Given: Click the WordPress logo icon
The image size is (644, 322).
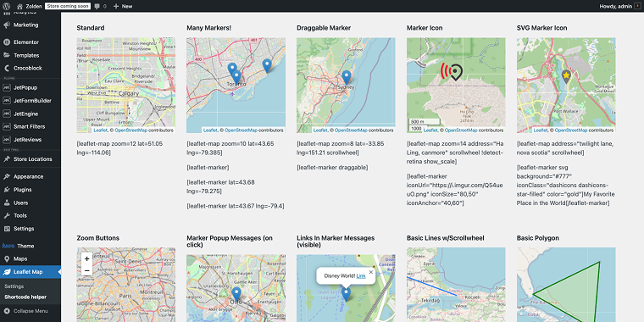Looking at the screenshot, I should (x=6, y=6).
